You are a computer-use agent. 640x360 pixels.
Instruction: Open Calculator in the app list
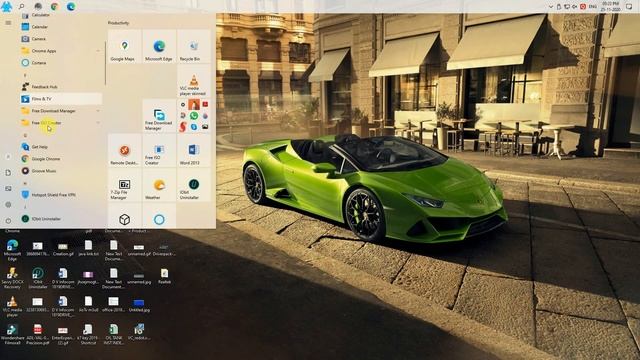tap(61, 15)
